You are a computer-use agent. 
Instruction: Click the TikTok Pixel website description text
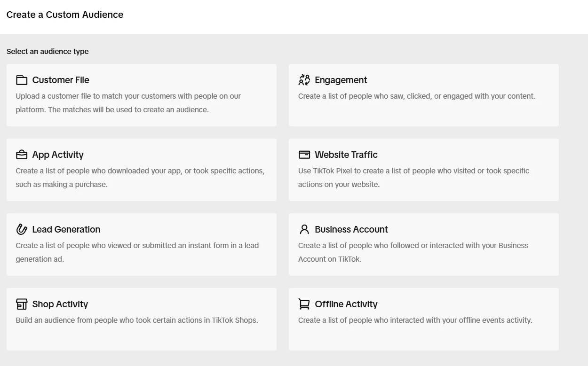pyautogui.click(x=414, y=178)
